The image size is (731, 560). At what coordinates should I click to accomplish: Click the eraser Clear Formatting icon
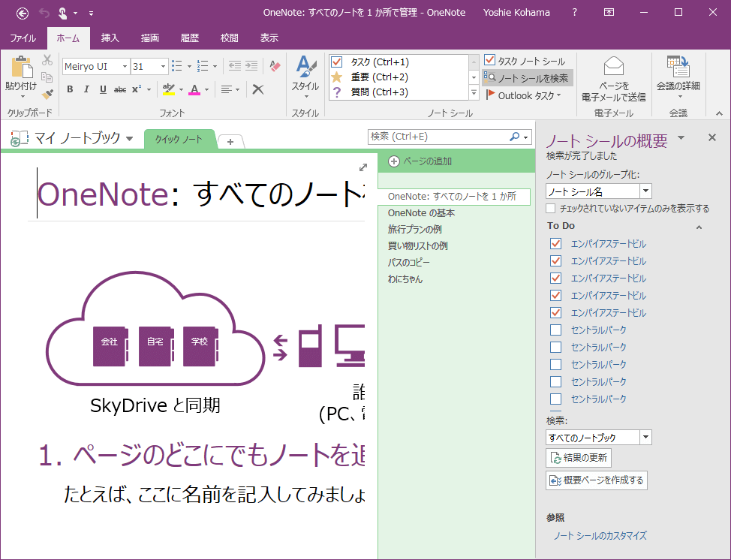click(274, 66)
